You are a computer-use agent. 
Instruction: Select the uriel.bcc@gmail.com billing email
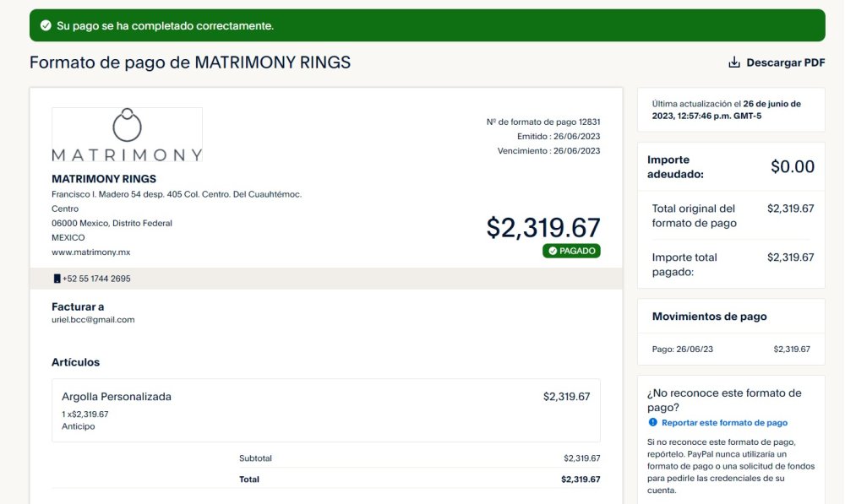click(x=93, y=319)
